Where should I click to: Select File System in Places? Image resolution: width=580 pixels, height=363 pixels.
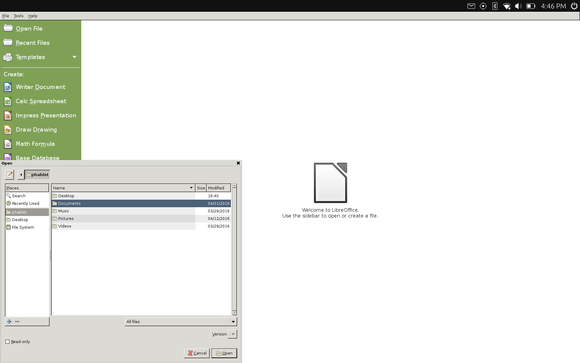pos(27,227)
